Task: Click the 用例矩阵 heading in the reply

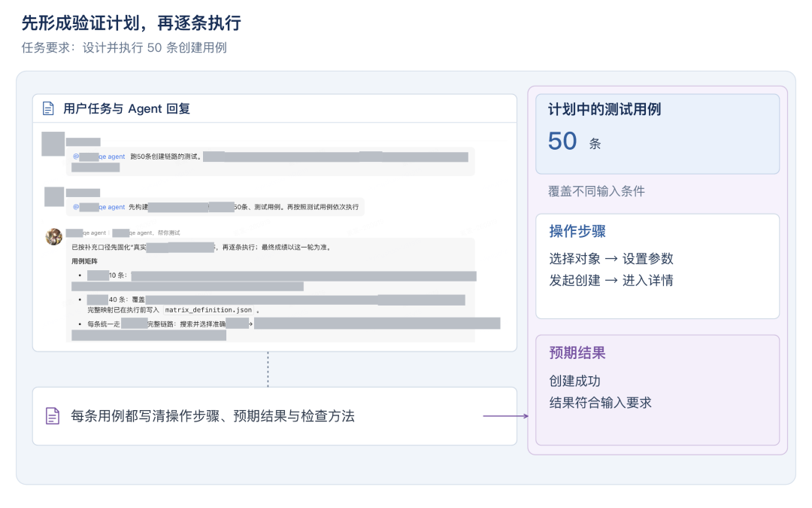Action: click(x=84, y=261)
